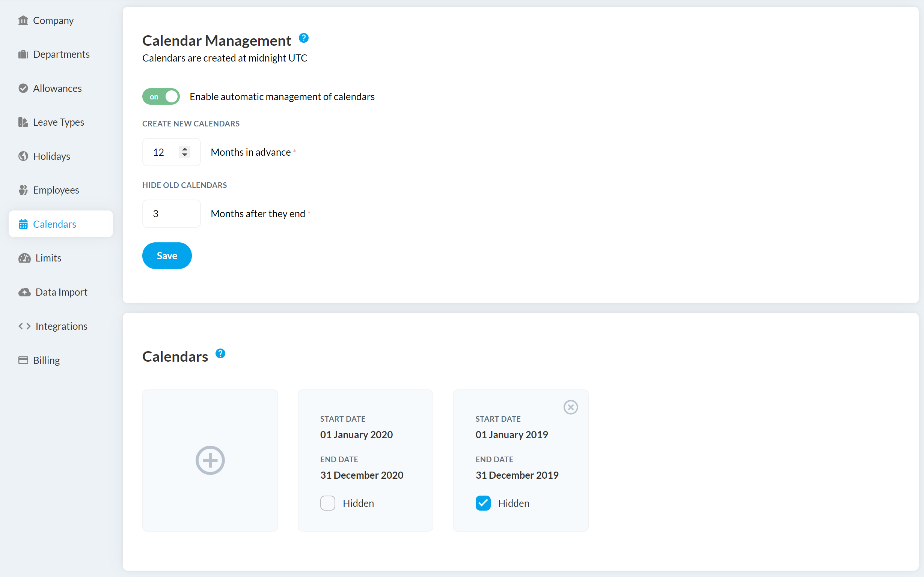Increase Months in advance with up arrow
Viewport: 924px width, 577px height.
(x=185, y=149)
